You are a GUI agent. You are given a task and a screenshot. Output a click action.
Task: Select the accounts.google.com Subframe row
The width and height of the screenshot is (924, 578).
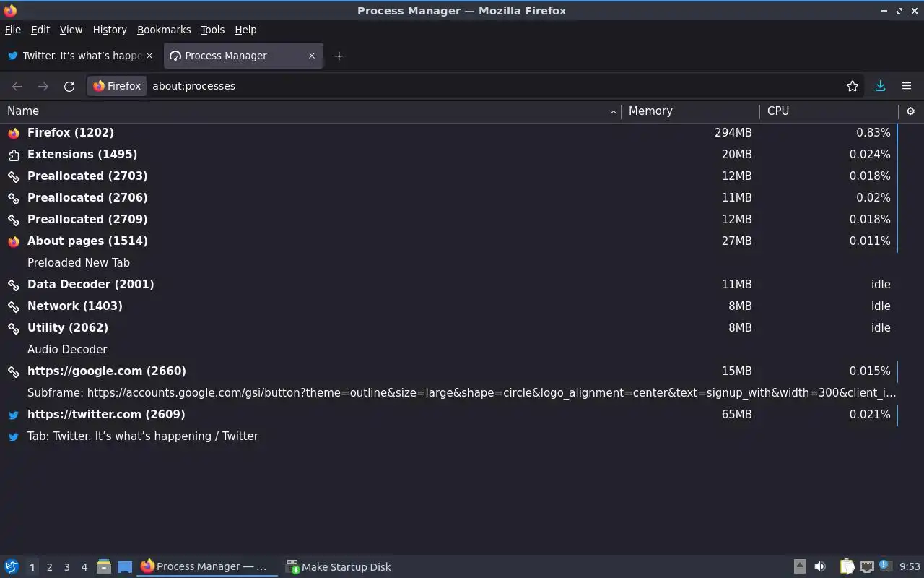coord(449,393)
